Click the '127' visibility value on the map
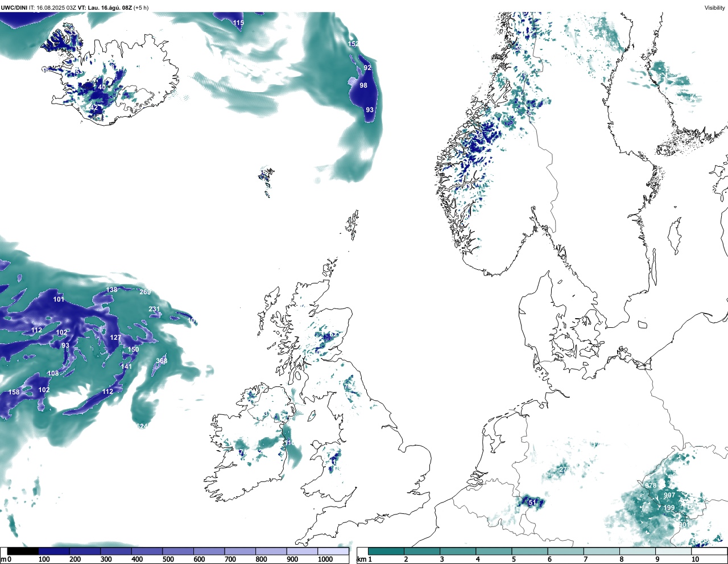728x564 pixels. pos(115,337)
